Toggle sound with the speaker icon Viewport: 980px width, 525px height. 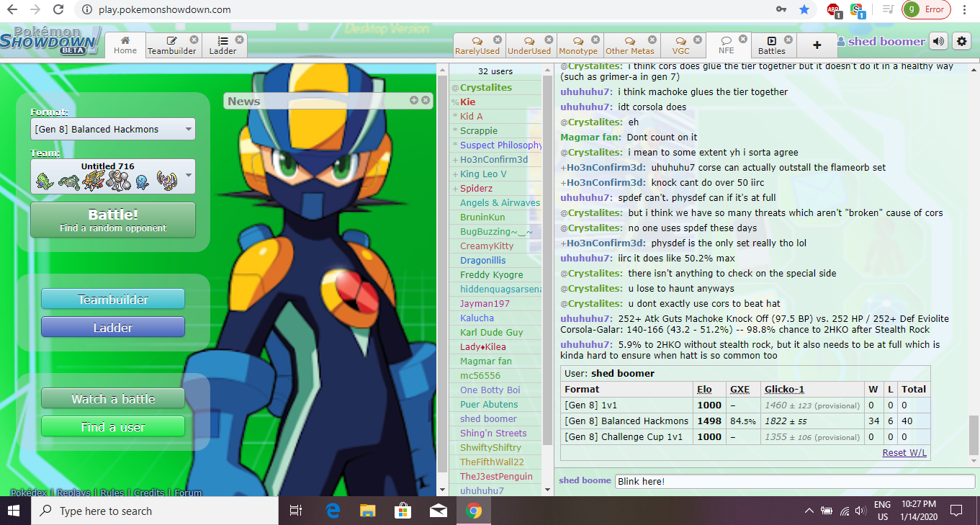(938, 41)
